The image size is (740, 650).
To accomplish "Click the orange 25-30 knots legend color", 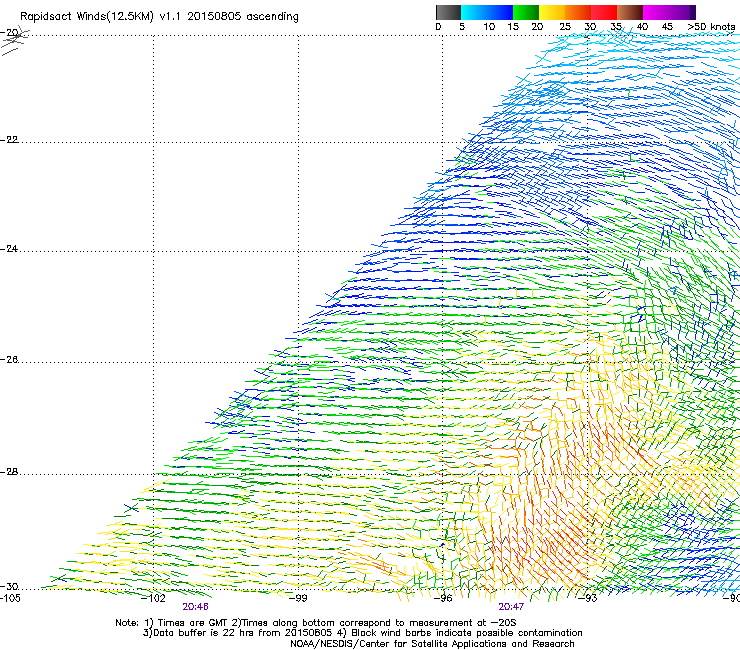I will [x=578, y=12].
